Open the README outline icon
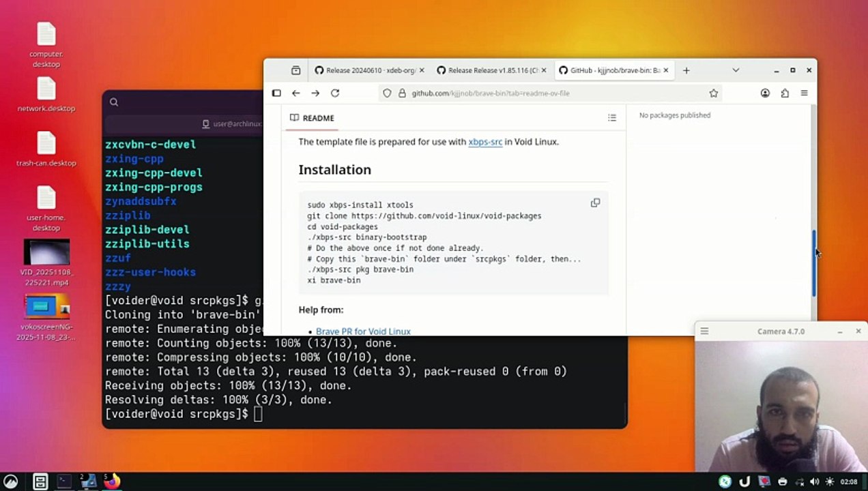The width and height of the screenshot is (868, 491). click(612, 118)
